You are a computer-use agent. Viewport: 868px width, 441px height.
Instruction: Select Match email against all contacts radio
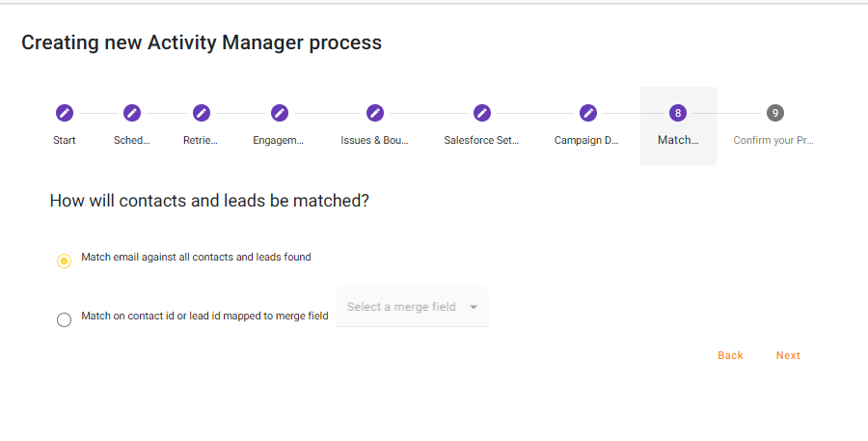64,262
